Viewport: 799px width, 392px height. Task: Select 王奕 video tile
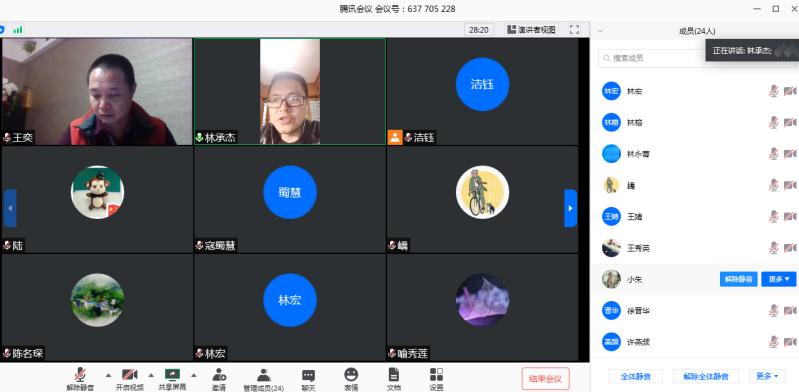pyautogui.click(x=97, y=92)
